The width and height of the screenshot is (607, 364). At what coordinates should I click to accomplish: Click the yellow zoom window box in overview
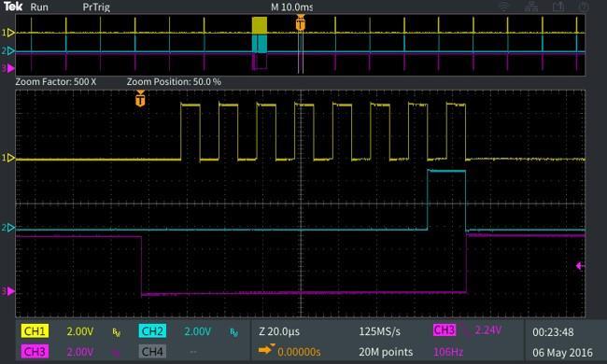click(x=260, y=25)
